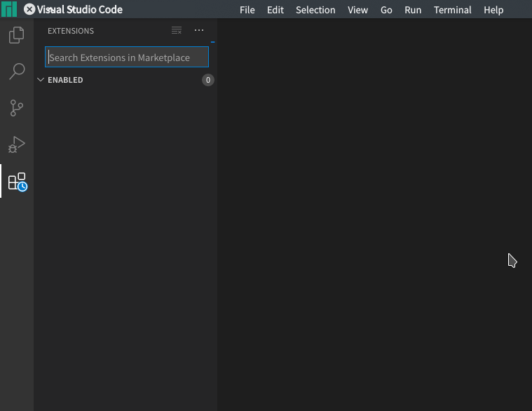Image resolution: width=532 pixels, height=411 pixels.
Task: Open the Run menu
Action: coord(413,10)
